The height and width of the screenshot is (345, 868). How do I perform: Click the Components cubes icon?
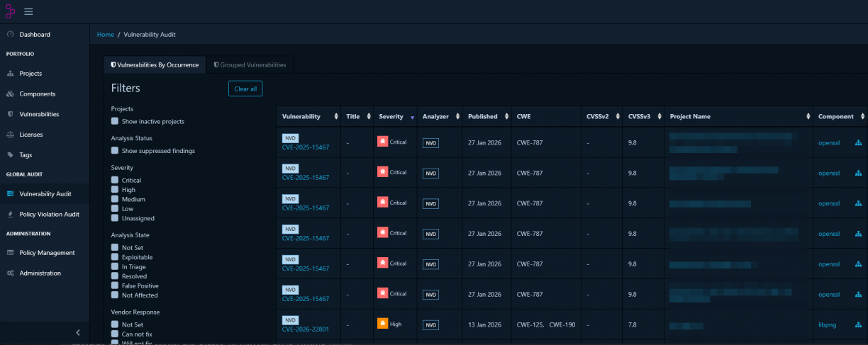pyautogui.click(x=10, y=94)
